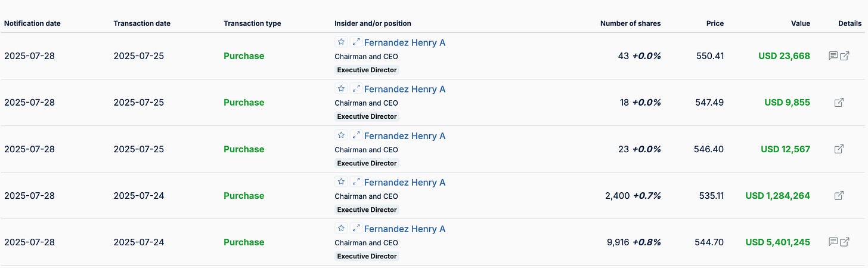868x268 pixels.
Task: Expand insider details in the 9,916 shares row
Action: (x=356, y=229)
